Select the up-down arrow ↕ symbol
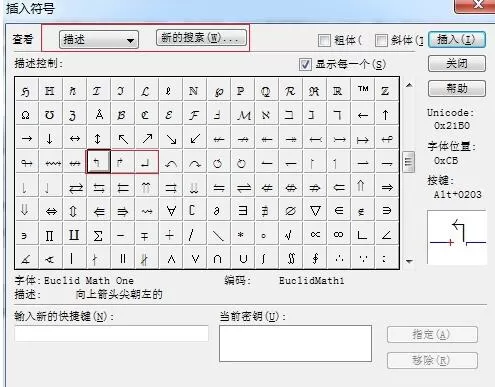Image resolution: width=495 pixels, height=387 pixels. coord(98,138)
